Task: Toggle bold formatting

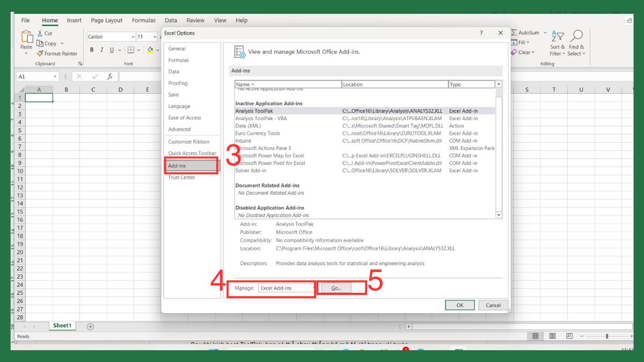Action: point(91,49)
